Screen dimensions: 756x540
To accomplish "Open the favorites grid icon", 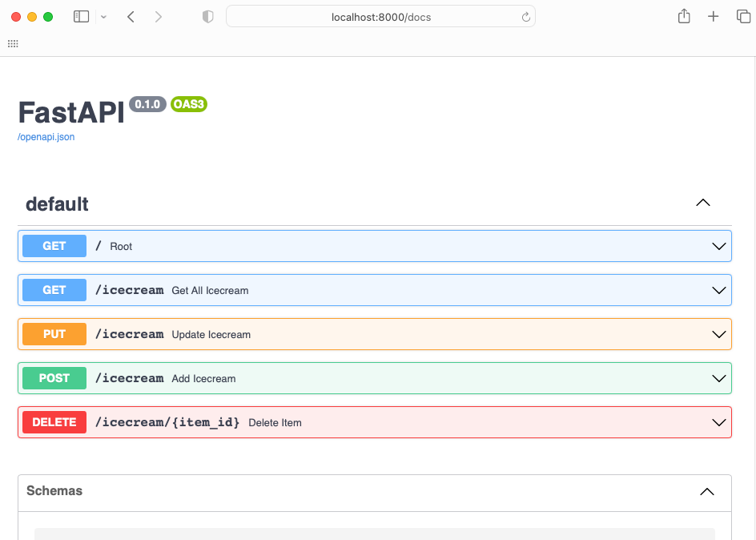I will [x=13, y=44].
